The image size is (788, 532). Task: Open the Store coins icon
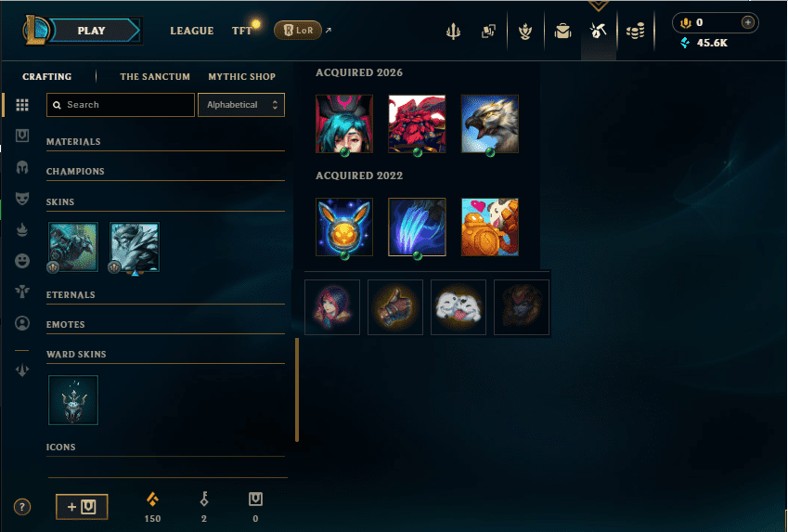point(635,32)
